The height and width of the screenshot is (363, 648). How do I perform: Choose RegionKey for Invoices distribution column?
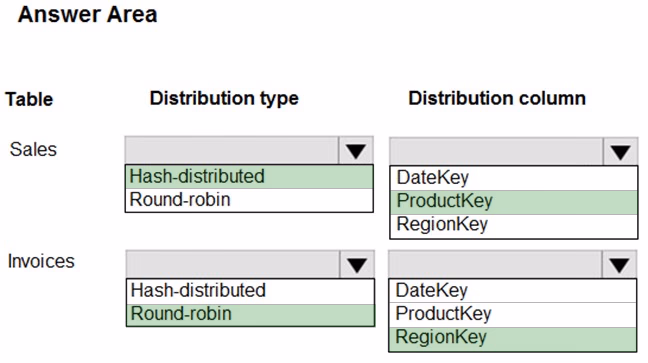click(x=512, y=339)
